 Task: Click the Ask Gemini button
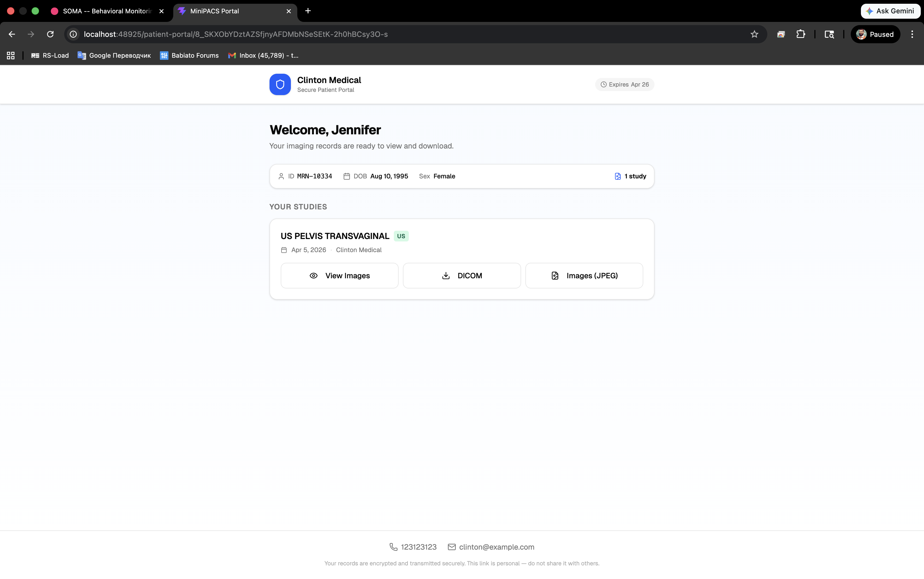(890, 11)
